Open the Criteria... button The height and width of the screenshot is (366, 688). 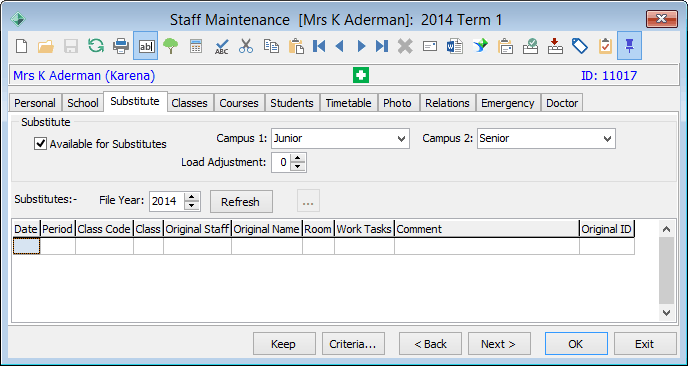(x=353, y=344)
